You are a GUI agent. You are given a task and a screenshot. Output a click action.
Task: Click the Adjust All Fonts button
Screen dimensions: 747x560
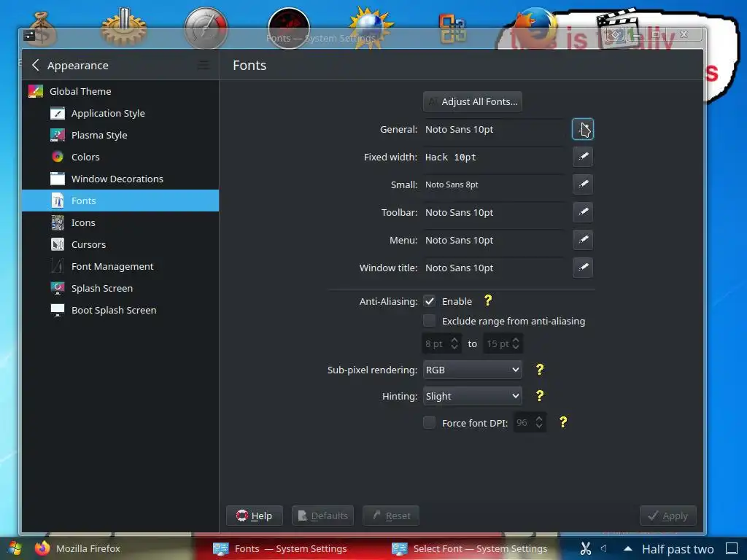[472, 101]
